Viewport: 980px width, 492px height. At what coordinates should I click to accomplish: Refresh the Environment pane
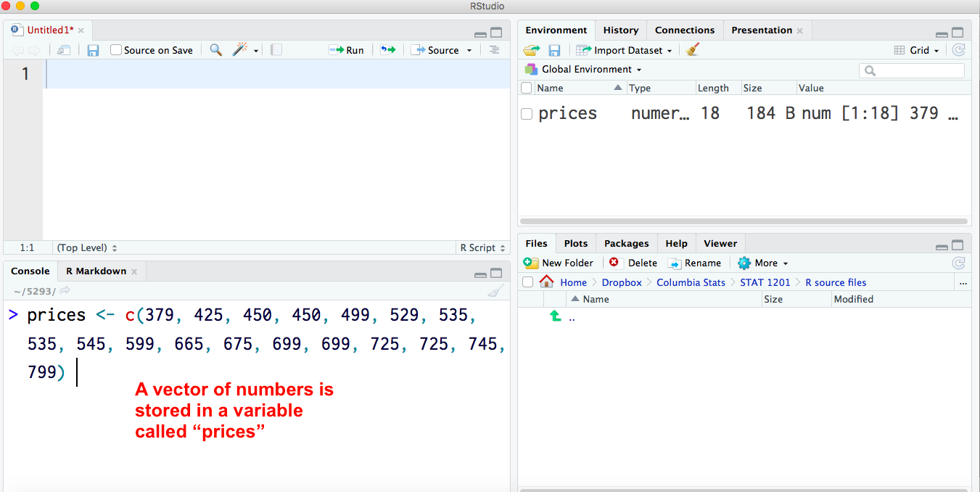[958, 50]
